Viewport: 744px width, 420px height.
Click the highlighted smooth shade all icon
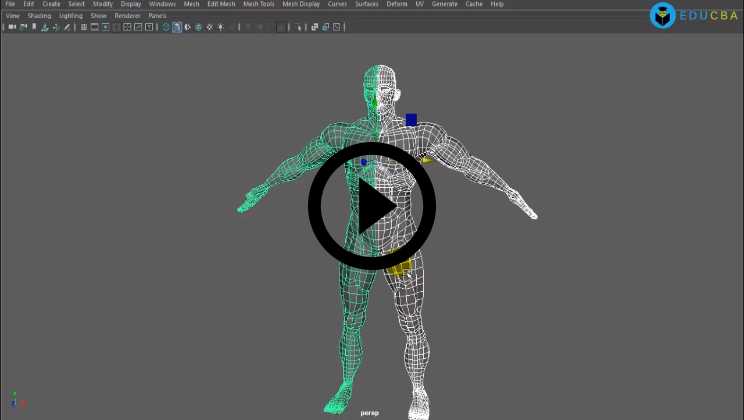click(x=177, y=27)
